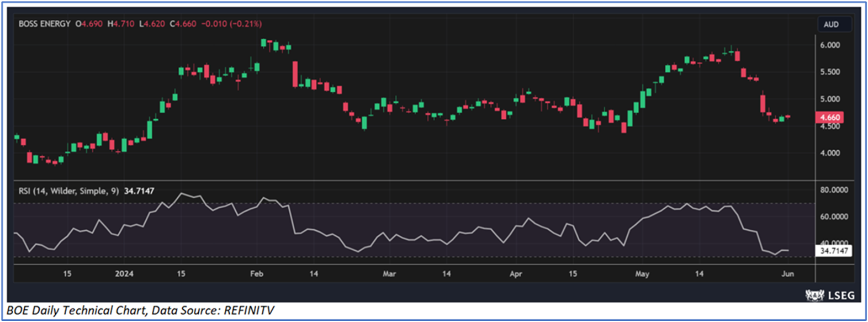The image size is (868, 322).
Task: Select the Jun date marker
Action: point(788,274)
